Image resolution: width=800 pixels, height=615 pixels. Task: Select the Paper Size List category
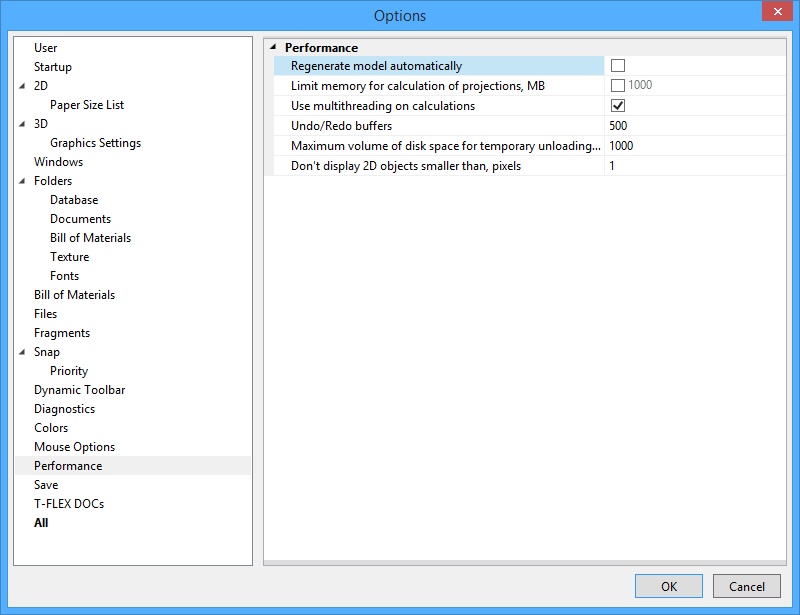tap(90, 105)
